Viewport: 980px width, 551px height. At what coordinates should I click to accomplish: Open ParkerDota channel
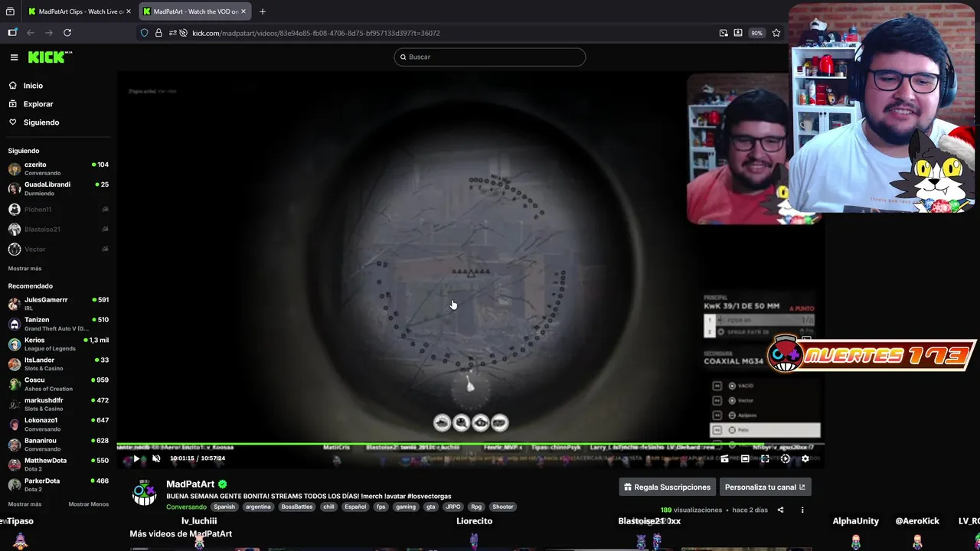point(58,484)
